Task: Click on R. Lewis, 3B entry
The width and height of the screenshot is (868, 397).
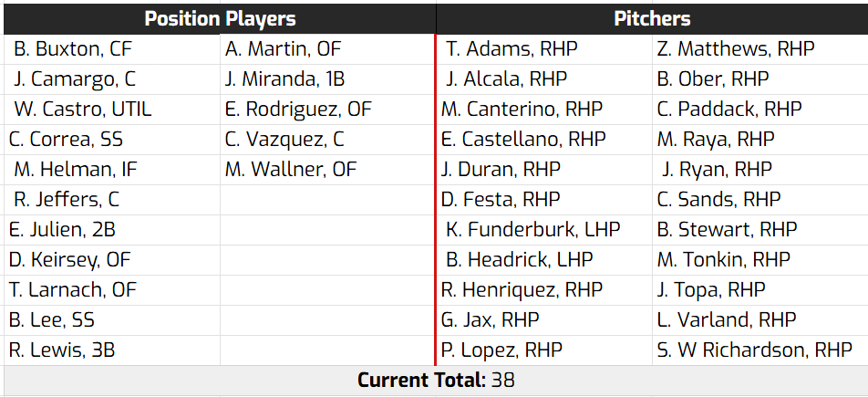Action: 62,350
